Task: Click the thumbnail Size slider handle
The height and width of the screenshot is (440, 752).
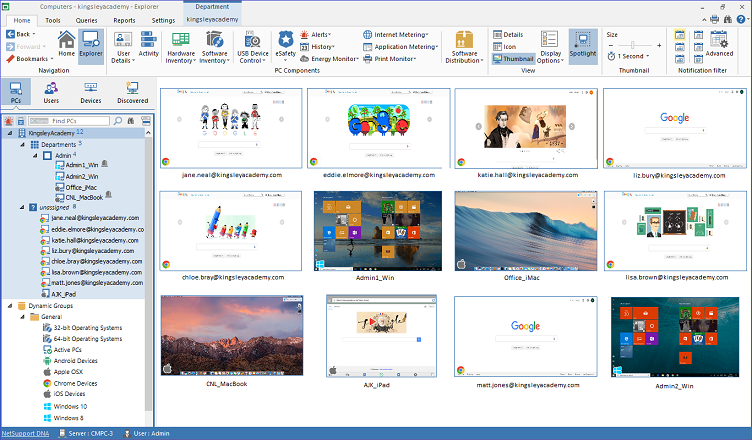Action: pyautogui.click(x=633, y=45)
